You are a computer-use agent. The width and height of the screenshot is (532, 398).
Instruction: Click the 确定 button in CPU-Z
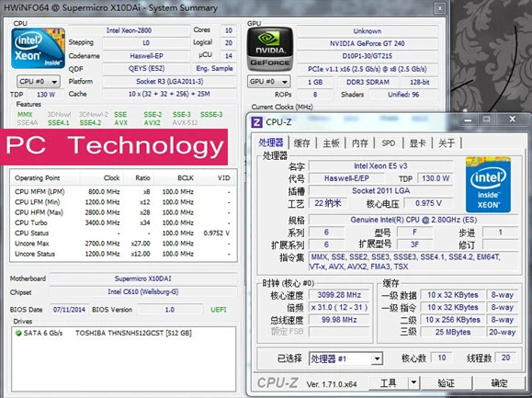[x=499, y=382]
